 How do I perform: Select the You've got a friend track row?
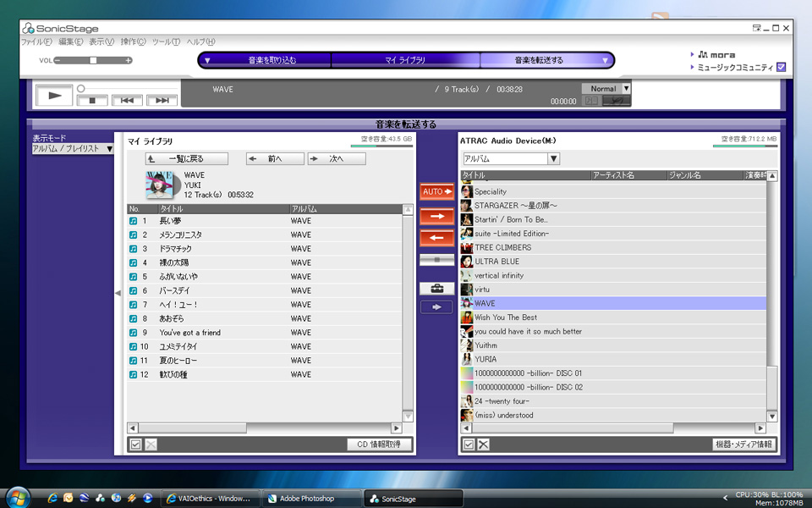(x=265, y=333)
